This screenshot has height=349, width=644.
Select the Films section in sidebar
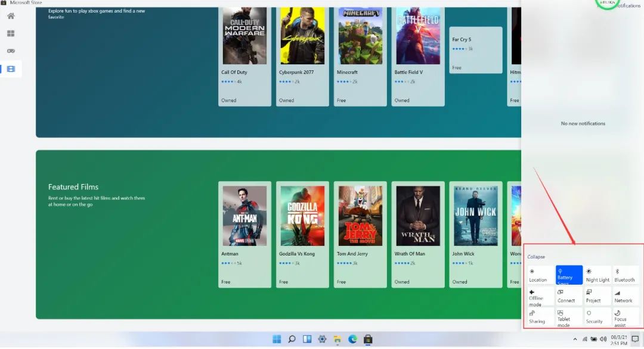[11, 69]
